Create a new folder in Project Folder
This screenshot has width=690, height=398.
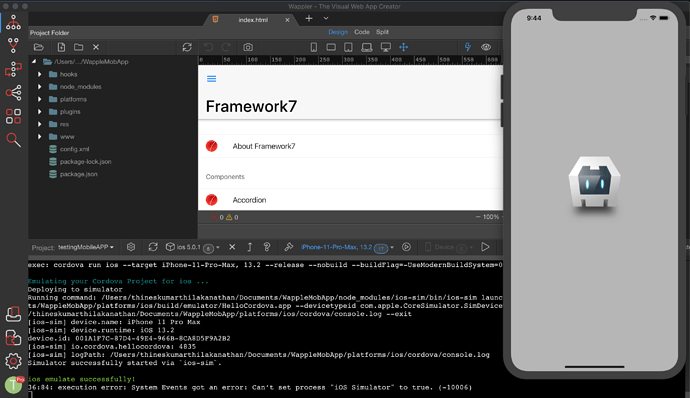78,47
